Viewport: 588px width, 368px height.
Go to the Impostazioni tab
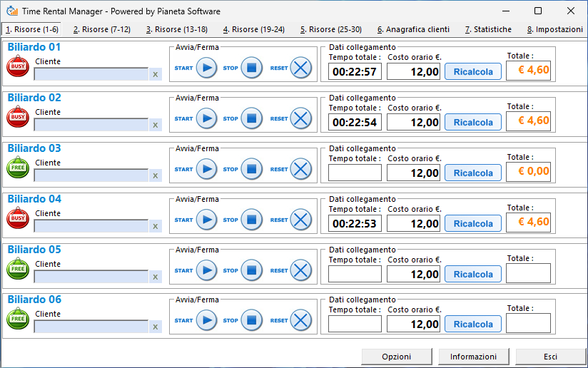coord(554,29)
